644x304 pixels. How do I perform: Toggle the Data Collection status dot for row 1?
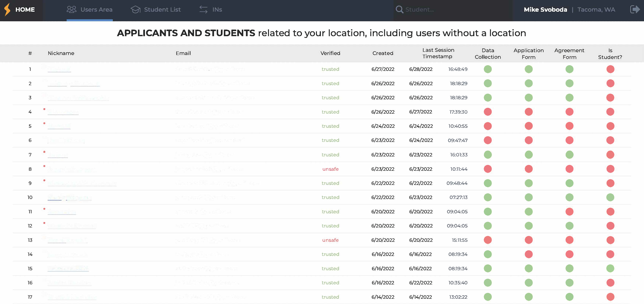pyautogui.click(x=488, y=69)
